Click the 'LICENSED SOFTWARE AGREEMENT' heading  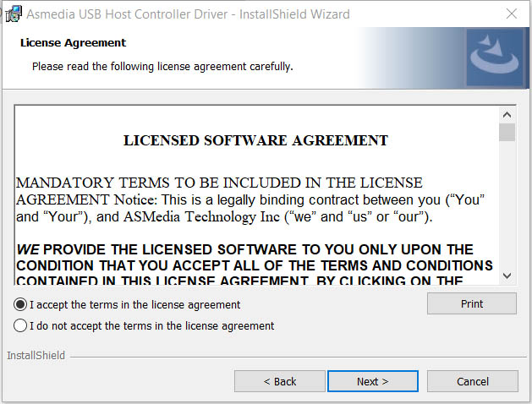pos(255,140)
